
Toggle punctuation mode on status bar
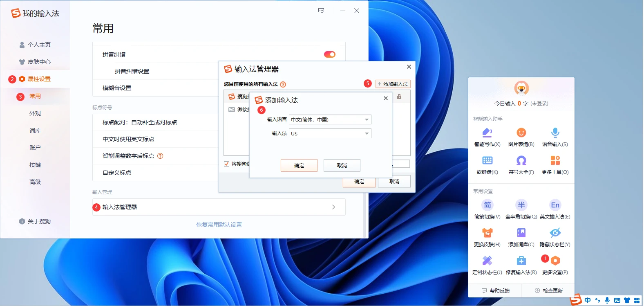[x=597, y=300]
